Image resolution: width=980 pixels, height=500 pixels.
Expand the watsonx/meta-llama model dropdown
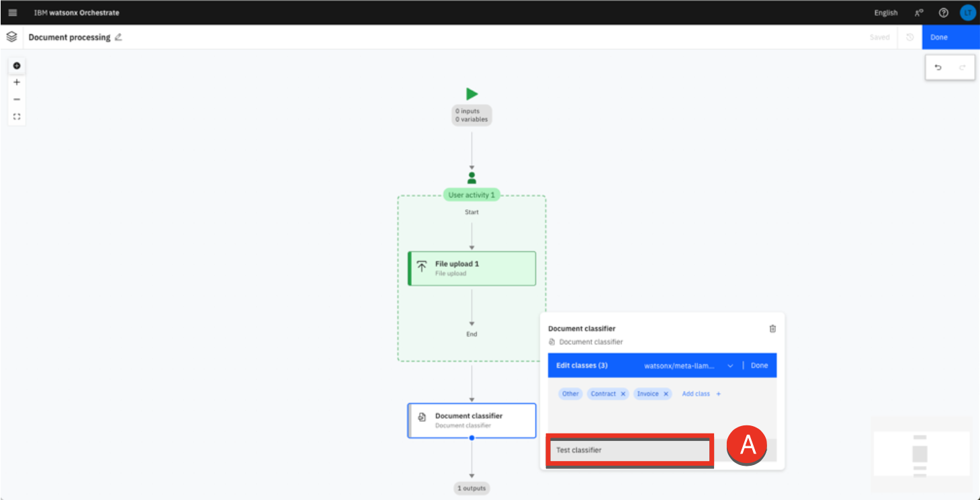(730, 366)
